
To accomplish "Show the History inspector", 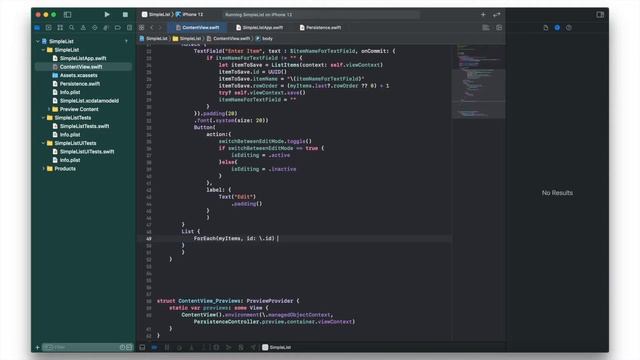I will pyautogui.click(x=557, y=28).
